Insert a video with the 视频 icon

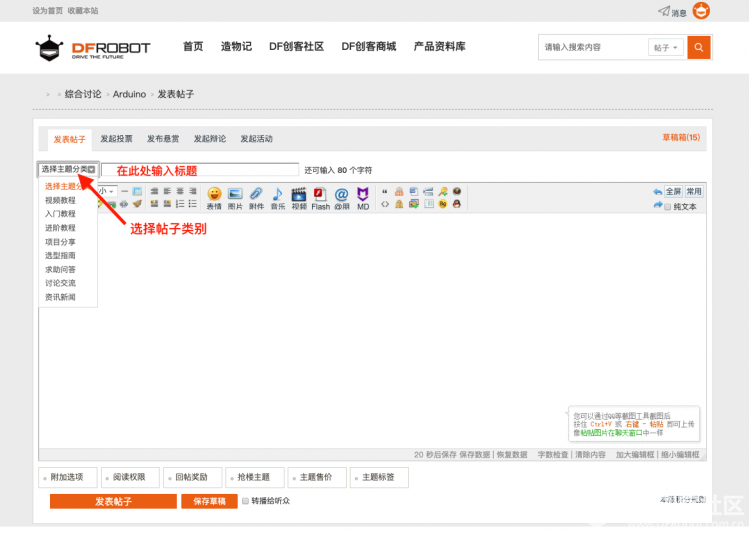299,198
